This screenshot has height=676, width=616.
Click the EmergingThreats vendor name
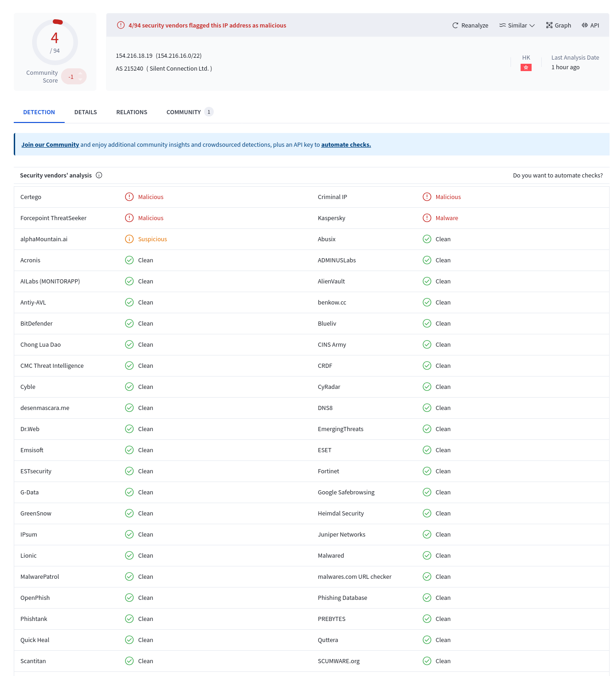pos(341,429)
